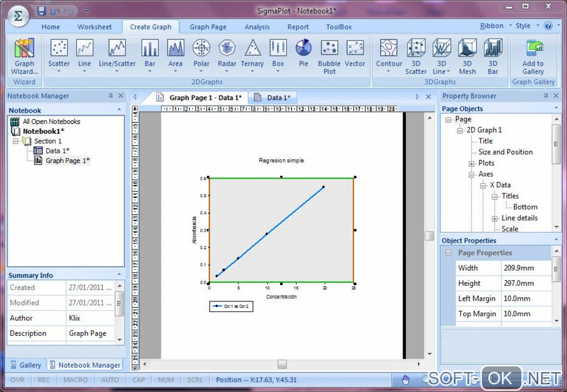Open the Ribbon options dropdown
This screenshot has height=392, width=567.
[x=496, y=26]
